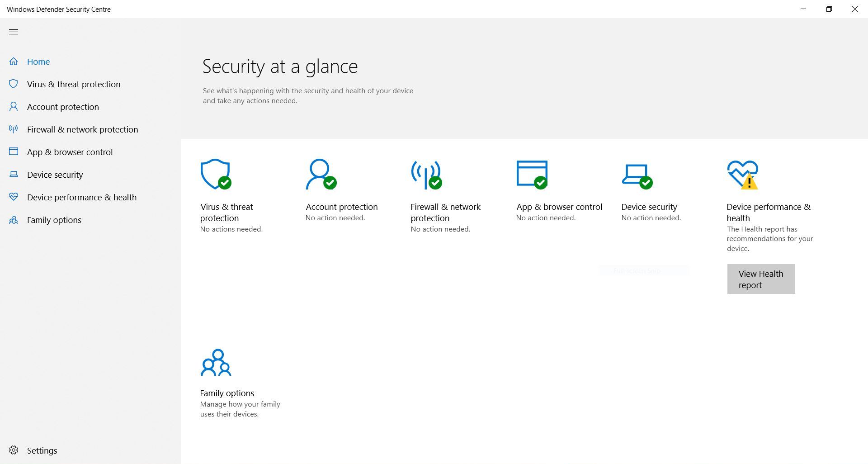Open Device security large laptop tile icon
Viewport: 868px width, 464px height.
637,176
